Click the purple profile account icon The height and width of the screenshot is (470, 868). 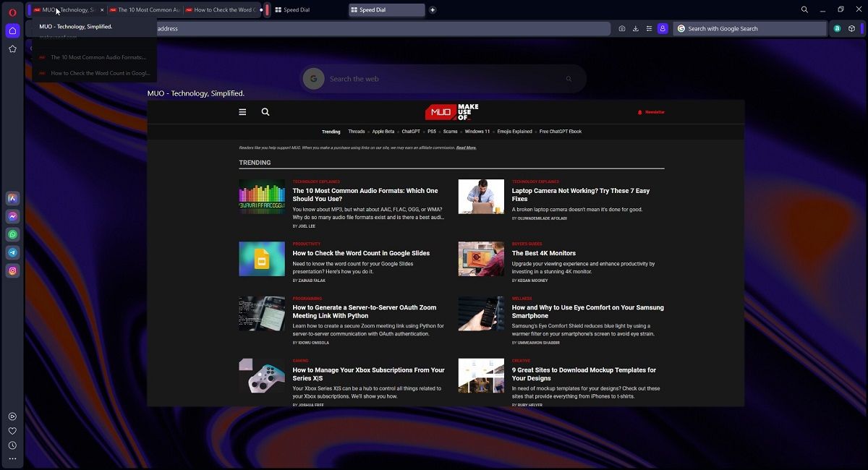[x=663, y=29]
